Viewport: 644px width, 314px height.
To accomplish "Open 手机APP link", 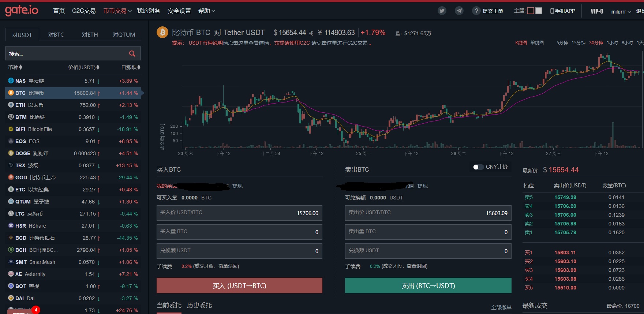I will [563, 11].
